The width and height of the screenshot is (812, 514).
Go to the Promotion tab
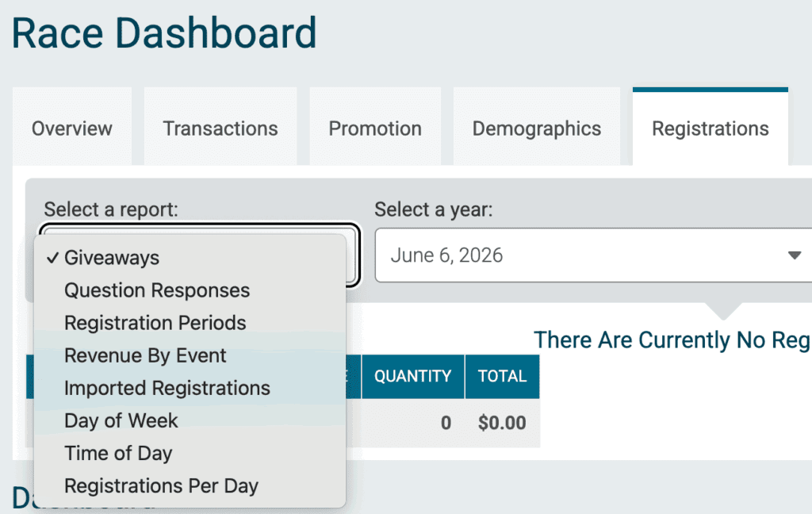tap(375, 128)
